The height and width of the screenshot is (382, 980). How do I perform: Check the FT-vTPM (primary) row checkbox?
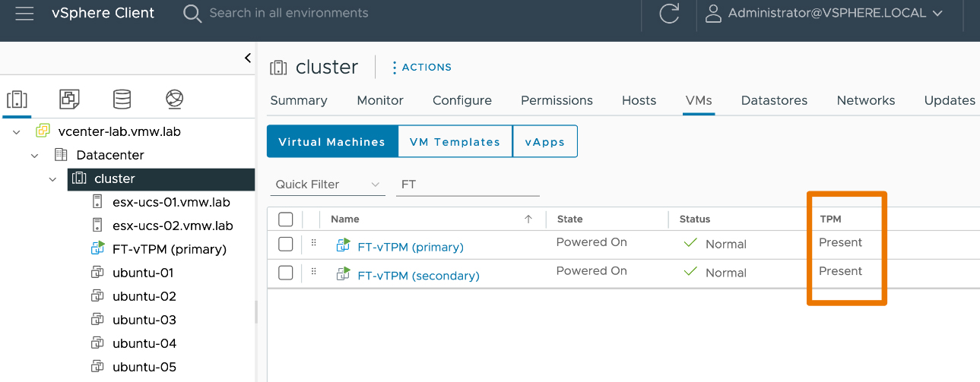click(x=286, y=244)
